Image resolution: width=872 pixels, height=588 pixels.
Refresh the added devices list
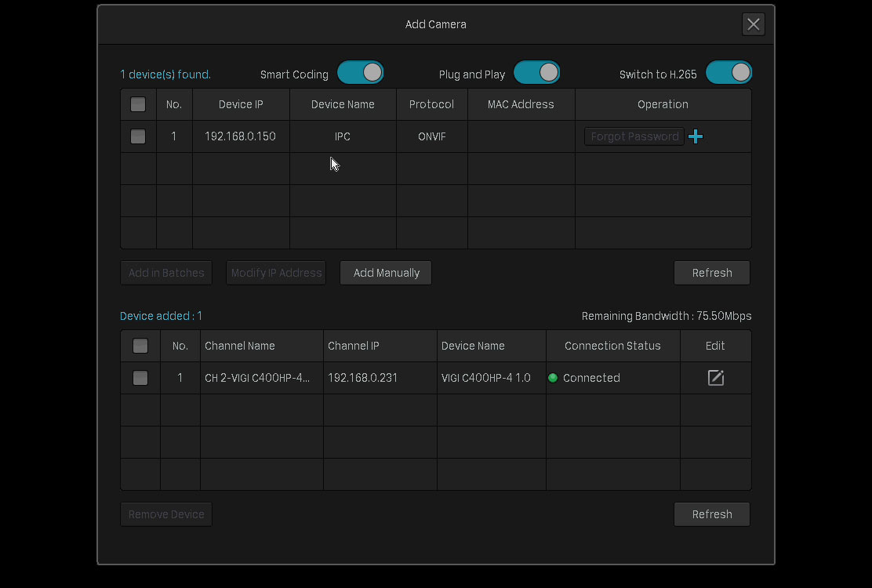click(x=712, y=514)
